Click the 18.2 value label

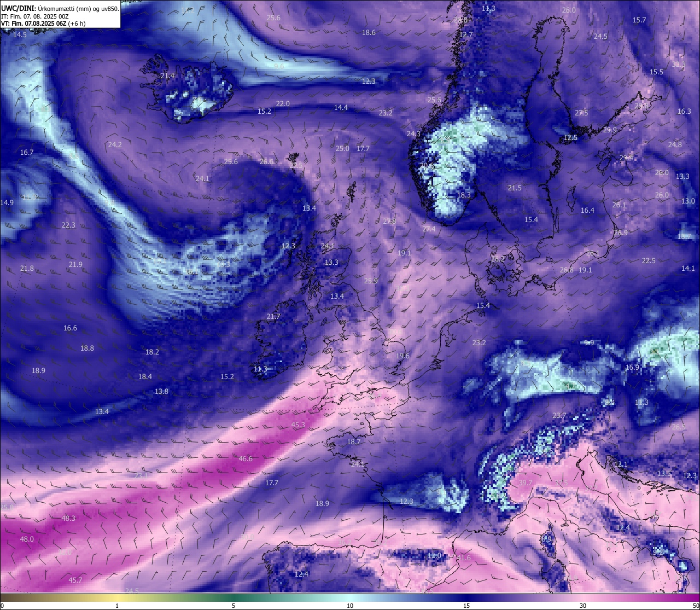pyautogui.click(x=152, y=352)
